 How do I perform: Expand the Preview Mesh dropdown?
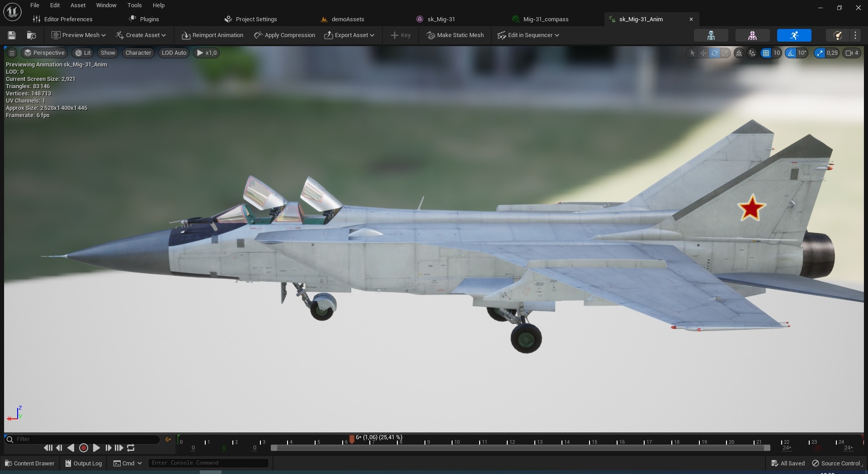(78, 35)
